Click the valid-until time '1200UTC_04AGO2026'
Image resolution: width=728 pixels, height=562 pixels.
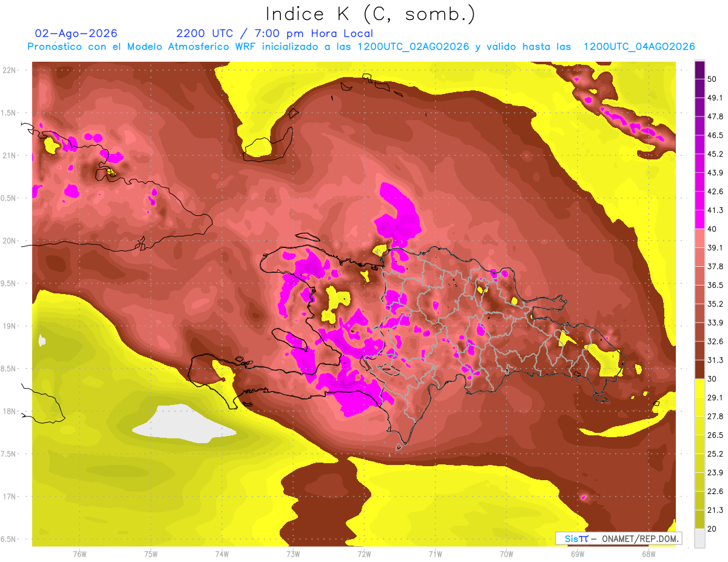pos(639,47)
